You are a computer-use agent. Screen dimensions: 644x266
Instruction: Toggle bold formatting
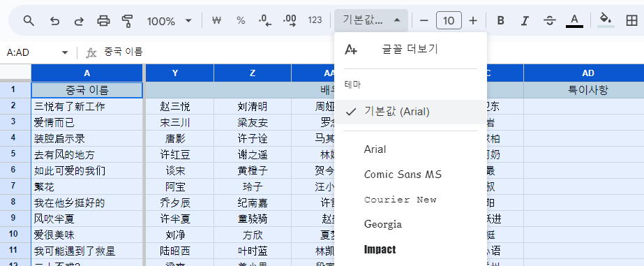pyautogui.click(x=500, y=20)
